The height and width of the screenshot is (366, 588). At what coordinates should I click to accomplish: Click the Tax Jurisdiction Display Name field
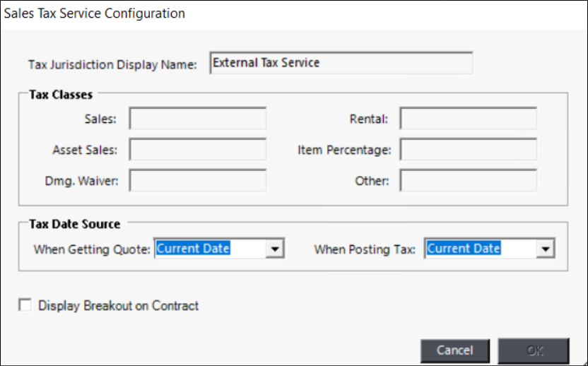click(341, 63)
